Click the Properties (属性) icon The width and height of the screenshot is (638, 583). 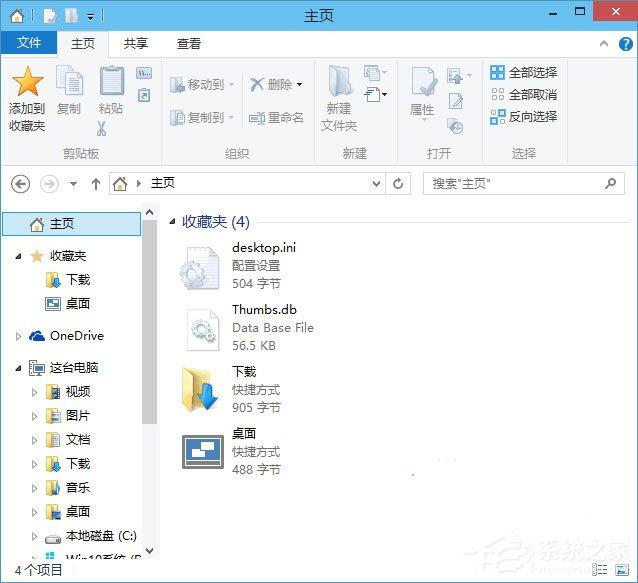(x=424, y=81)
